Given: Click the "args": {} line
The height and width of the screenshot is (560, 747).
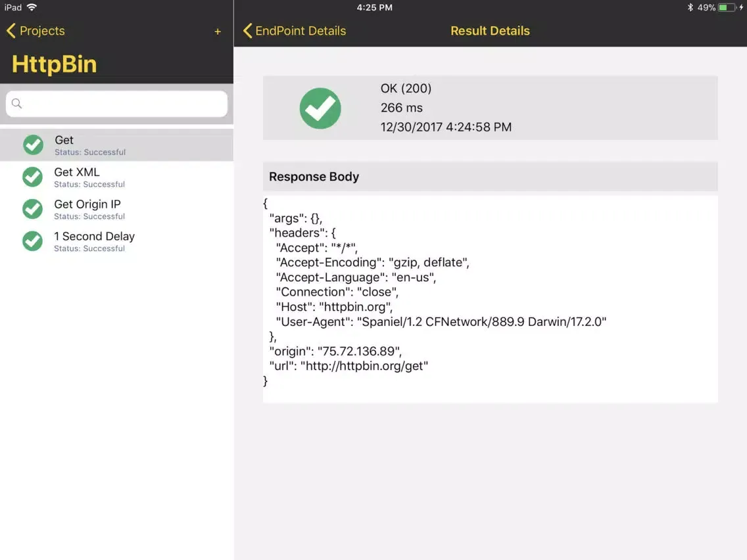Looking at the screenshot, I should [296, 219].
